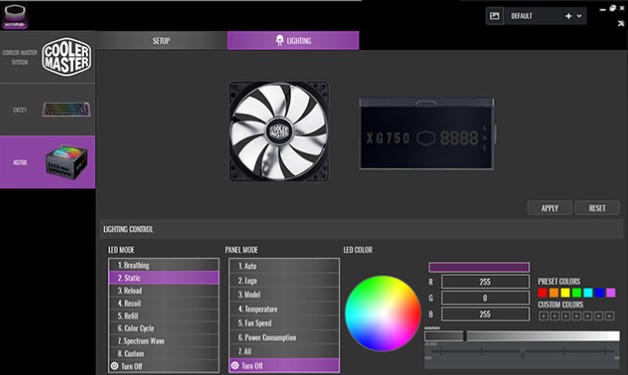
Task: Add first custom color slot
Action: [x=543, y=316]
